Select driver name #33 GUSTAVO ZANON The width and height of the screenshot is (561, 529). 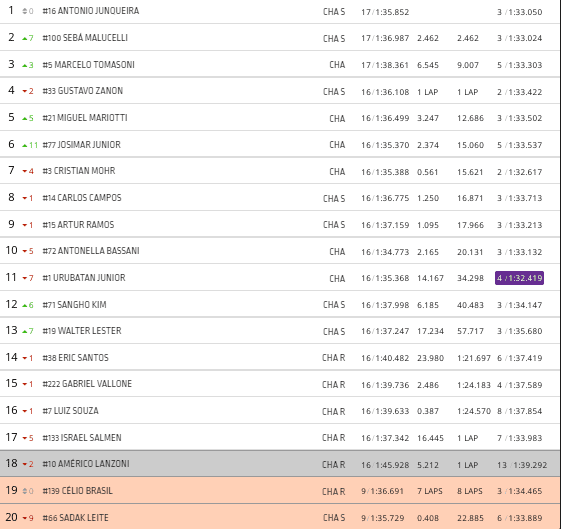coord(83,91)
